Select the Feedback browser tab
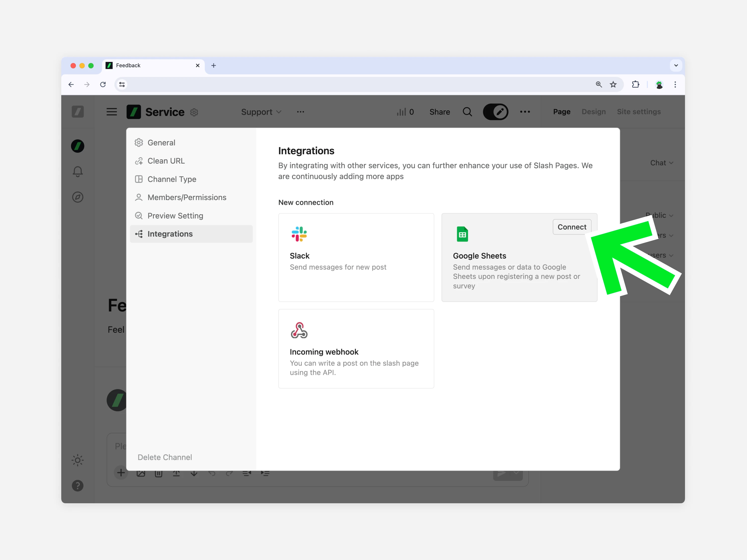Viewport: 747px width, 560px height. click(x=153, y=65)
